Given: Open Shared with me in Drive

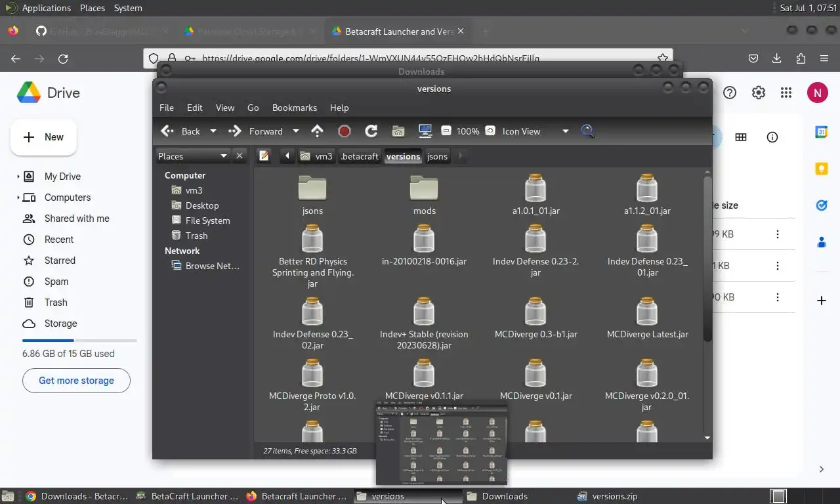Looking at the screenshot, I should 77,219.
